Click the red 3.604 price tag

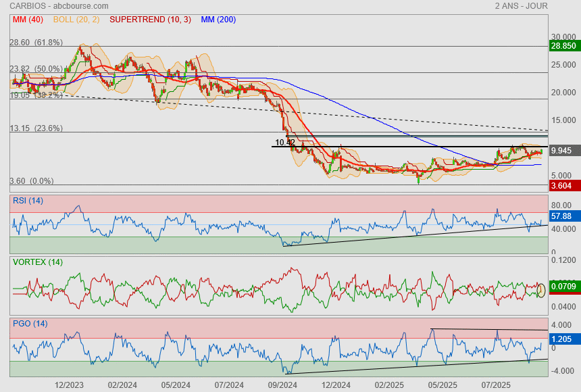pyautogui.click(x=561, y=185)
